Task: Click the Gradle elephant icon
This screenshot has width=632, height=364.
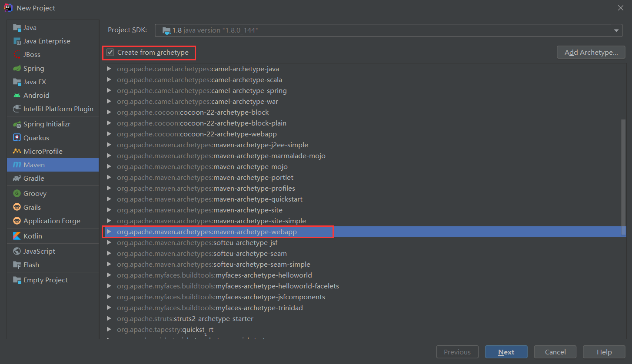Action: coord(17,178)
